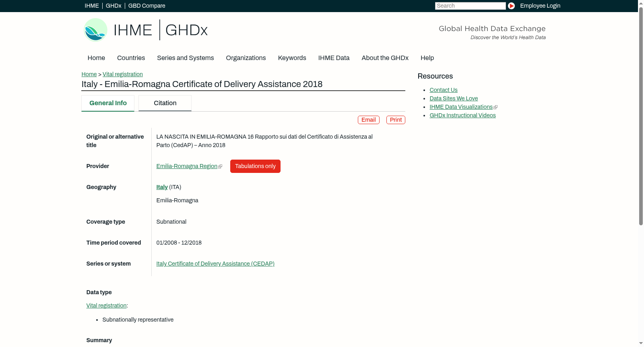The image size is (644, 347).
Task: Open the About the GHDx menu item
Action: (385, 58)
